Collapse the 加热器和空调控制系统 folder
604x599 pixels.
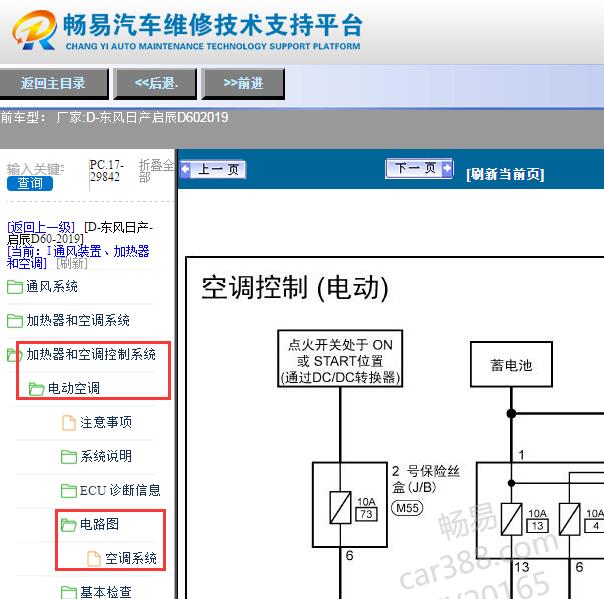coord(91,354)
